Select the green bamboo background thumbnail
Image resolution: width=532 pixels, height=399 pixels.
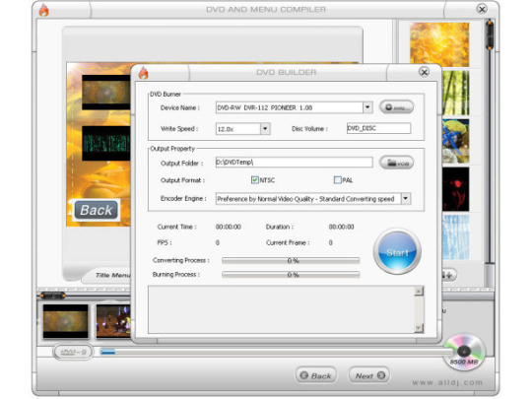point(456,93)
